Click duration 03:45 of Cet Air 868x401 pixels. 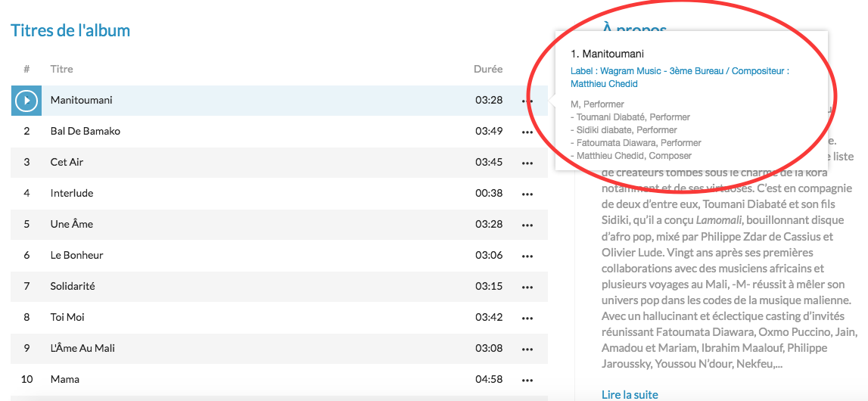(x=489, y=162)
